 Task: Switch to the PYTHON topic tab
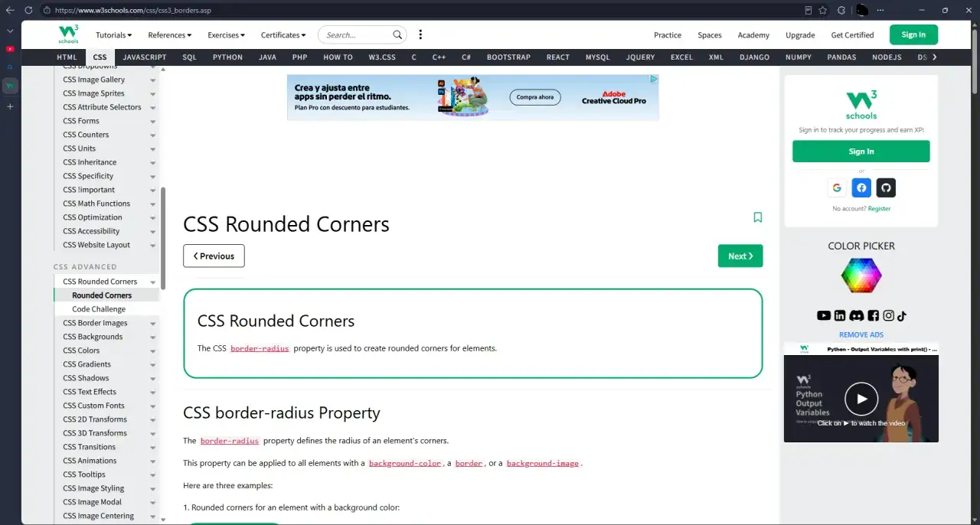point(227,57)
